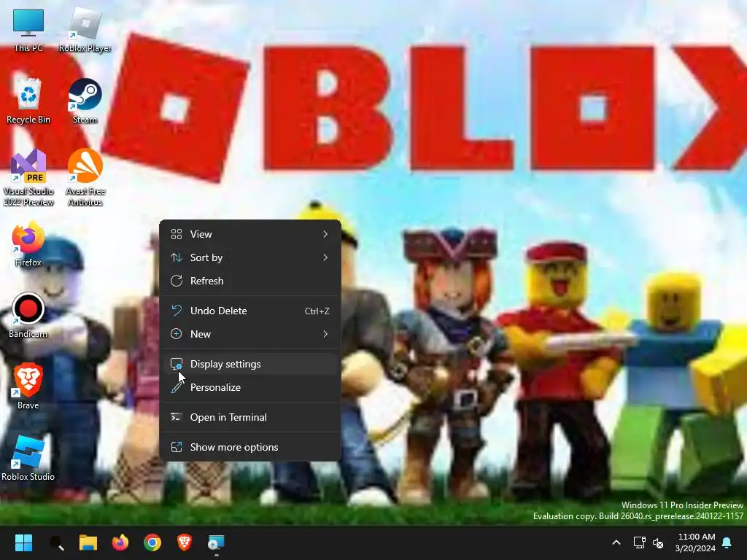Expand the View submenu
This screenshot has width=747, height=560.
[249, 234]
